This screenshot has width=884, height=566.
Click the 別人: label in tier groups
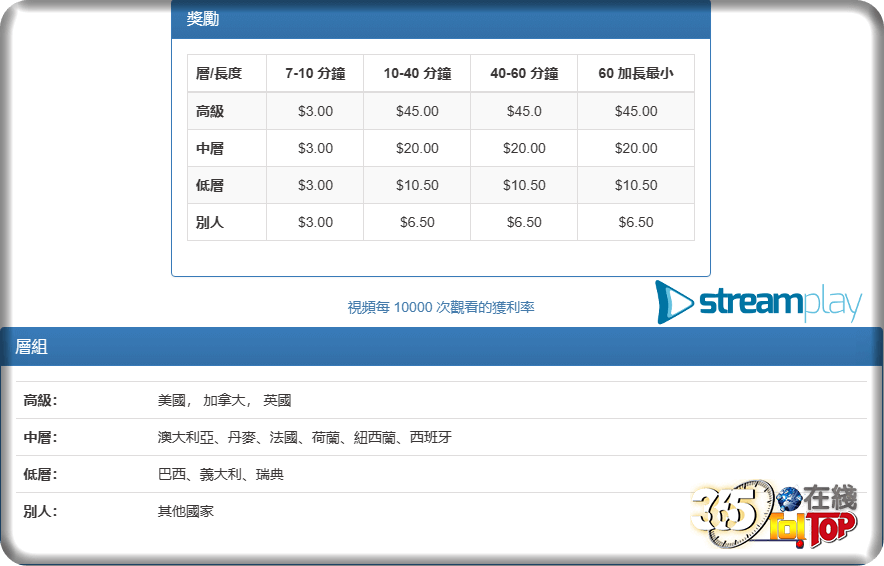point(40,512)
